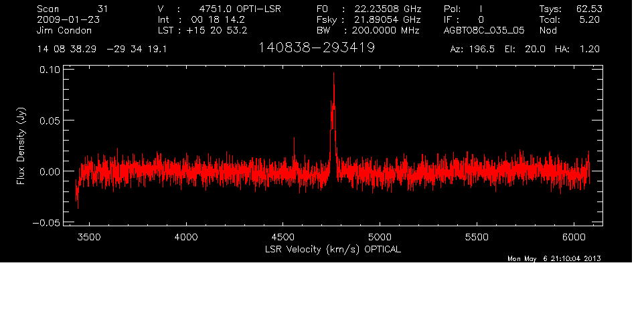The width and height of the screenshot is (644, 328).
Task: Click velocity value 4751.0 OPTI-LSR
Action: [x=240, y=9]
